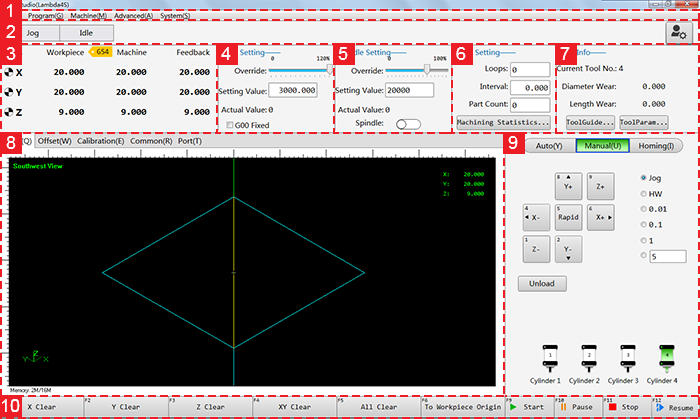Toggle Rapid jog button
700x419 pixels.
coord(568,217)
